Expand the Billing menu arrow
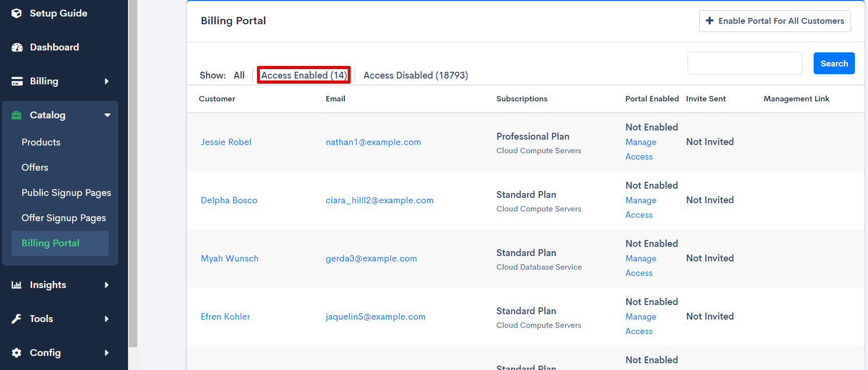 point(107,81)
